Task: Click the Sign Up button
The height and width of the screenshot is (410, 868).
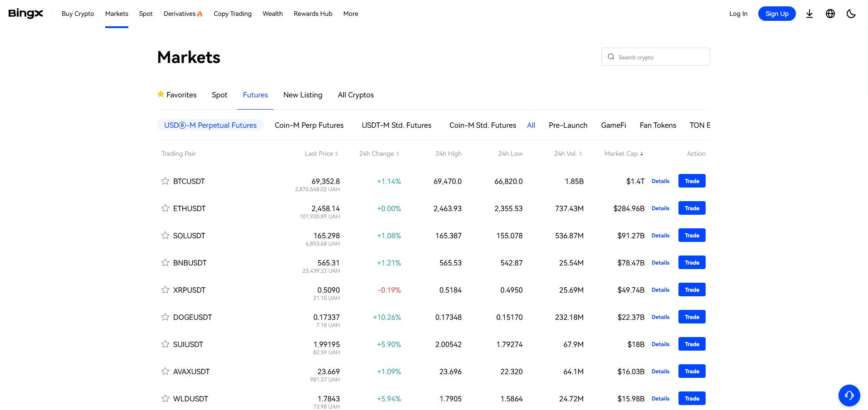Action: [x=777, y=14]
